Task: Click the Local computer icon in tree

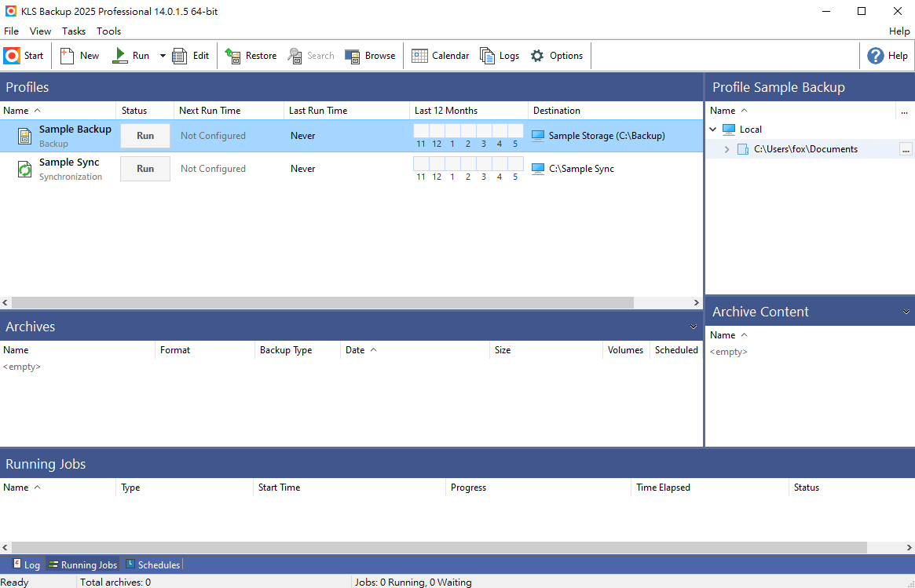Action: tap(729, 130)
